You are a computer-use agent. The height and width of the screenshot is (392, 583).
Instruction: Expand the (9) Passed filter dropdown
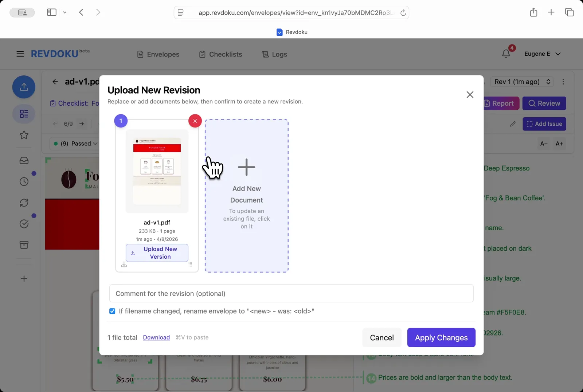coord(75,144)
